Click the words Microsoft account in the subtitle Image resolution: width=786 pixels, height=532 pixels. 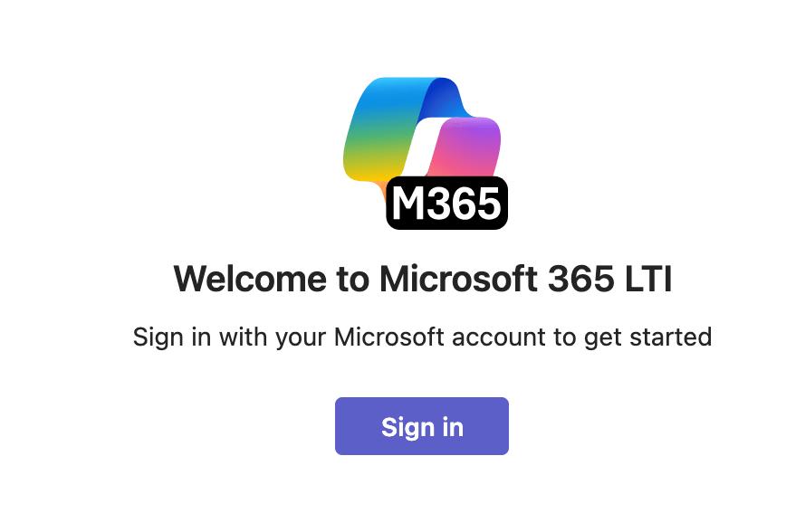(440, 337)
